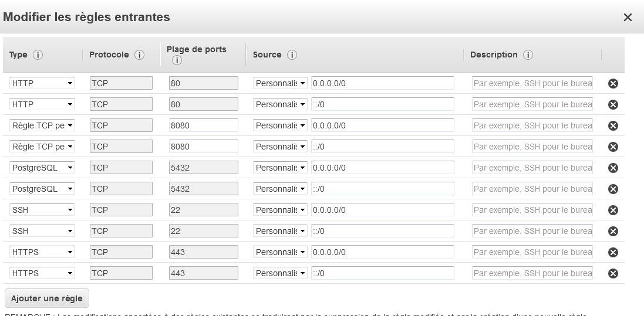Click the 22 port field of SSH 0.0.0.0/0 rule

(203, 210)
